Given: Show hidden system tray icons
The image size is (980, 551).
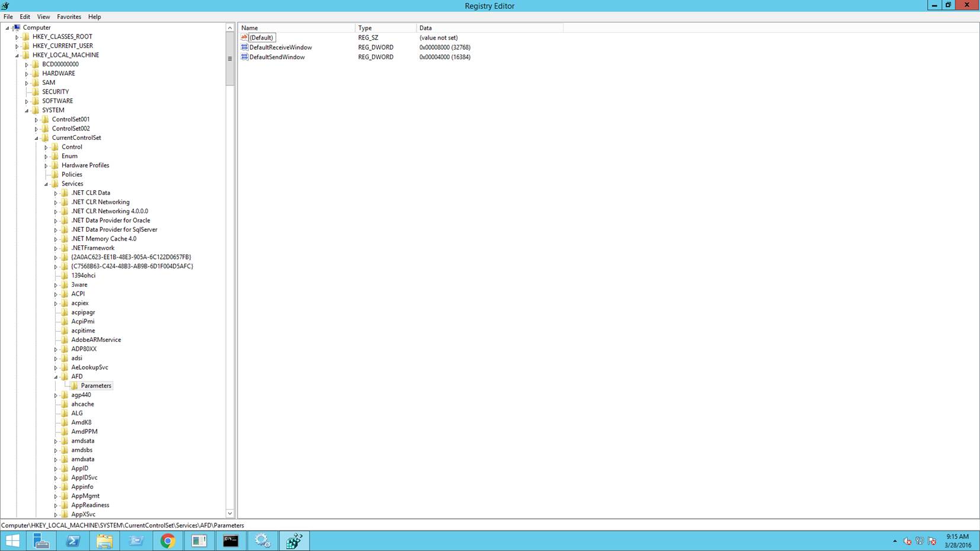Looking at the screenshot, I should click(x=895, y=541).
